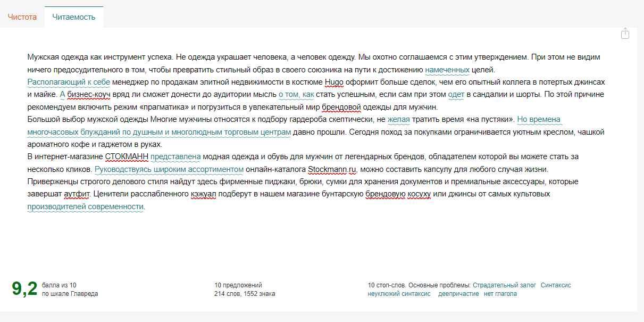Viewport: 644px width, 322px height.
Task: Click underlined text Stockmann.ru
Action: coord(332,169)
